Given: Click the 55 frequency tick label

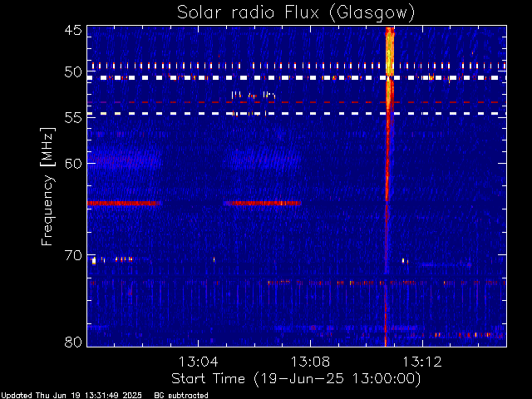Looking at the screenshot, I should 73,118.
